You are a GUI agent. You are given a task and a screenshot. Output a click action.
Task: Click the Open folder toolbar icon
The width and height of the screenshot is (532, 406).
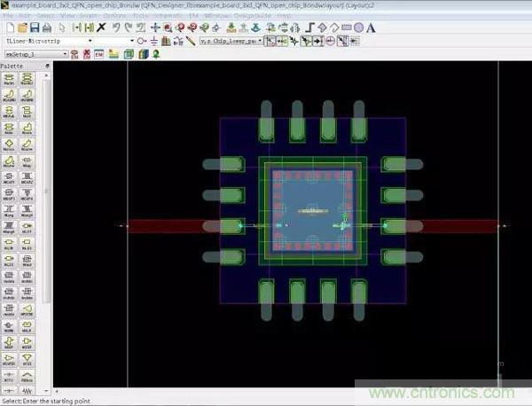click(20, 28)
